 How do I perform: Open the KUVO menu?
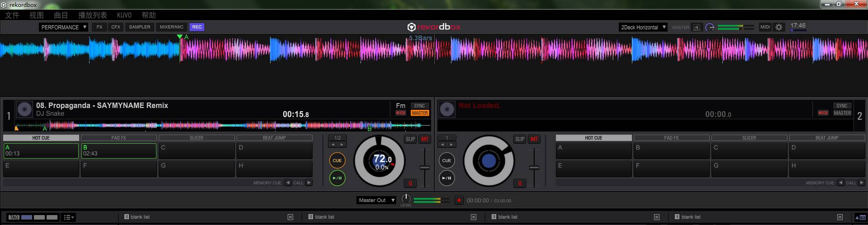tap(124, 15)
